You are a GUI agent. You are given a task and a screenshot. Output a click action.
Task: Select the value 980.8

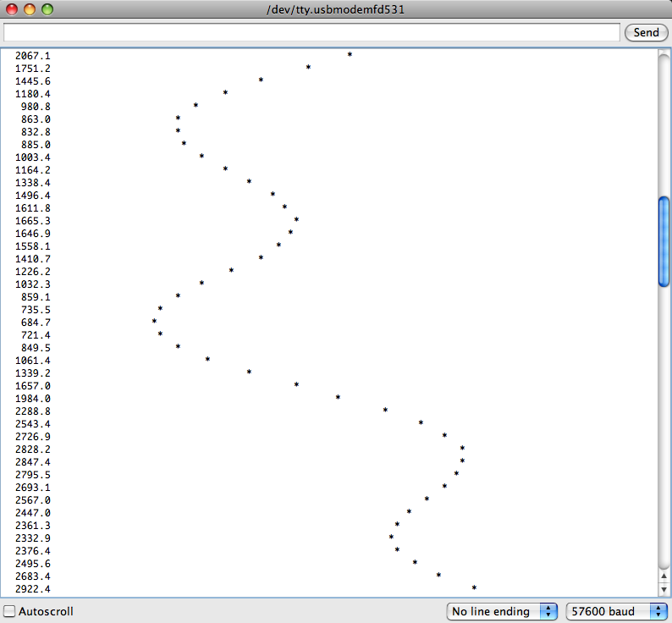pyautogui.click(x=36, y=107)
